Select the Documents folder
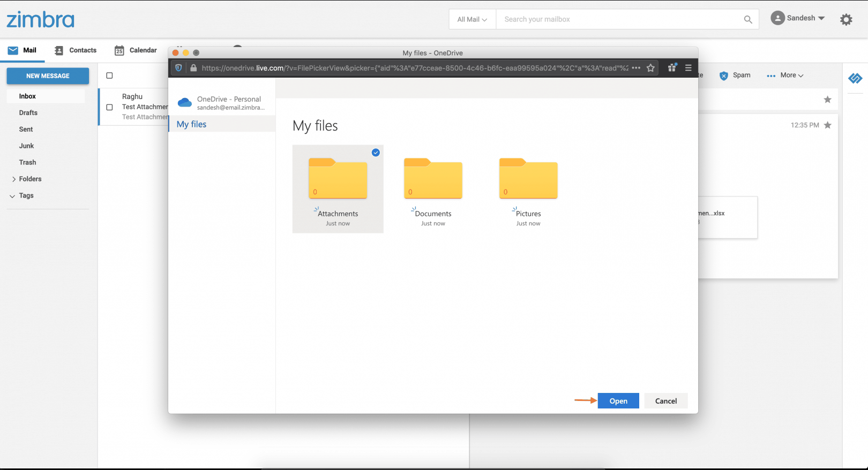 433,189
